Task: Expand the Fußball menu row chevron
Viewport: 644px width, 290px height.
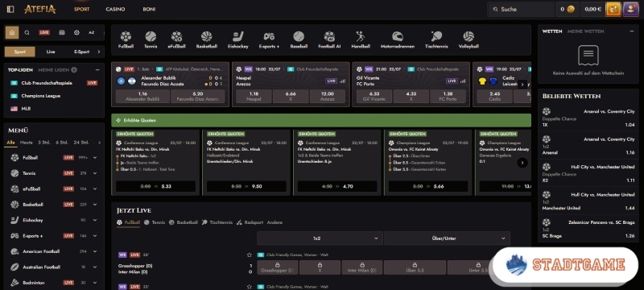Action: 95,158
